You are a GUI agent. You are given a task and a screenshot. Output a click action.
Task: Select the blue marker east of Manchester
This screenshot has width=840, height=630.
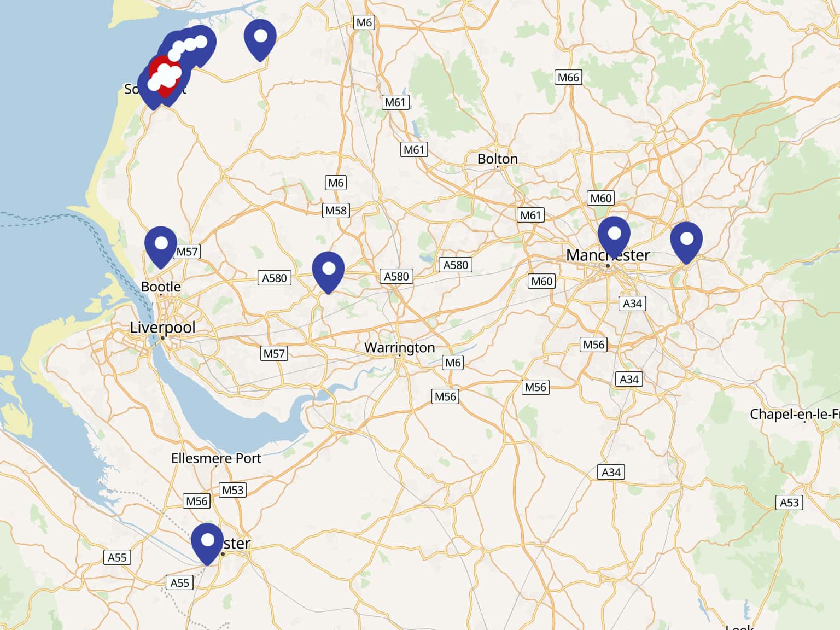[686, 243]
